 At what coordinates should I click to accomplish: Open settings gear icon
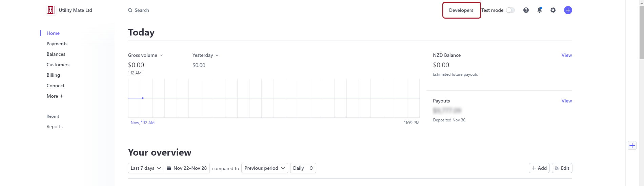[x=553, y=10]
